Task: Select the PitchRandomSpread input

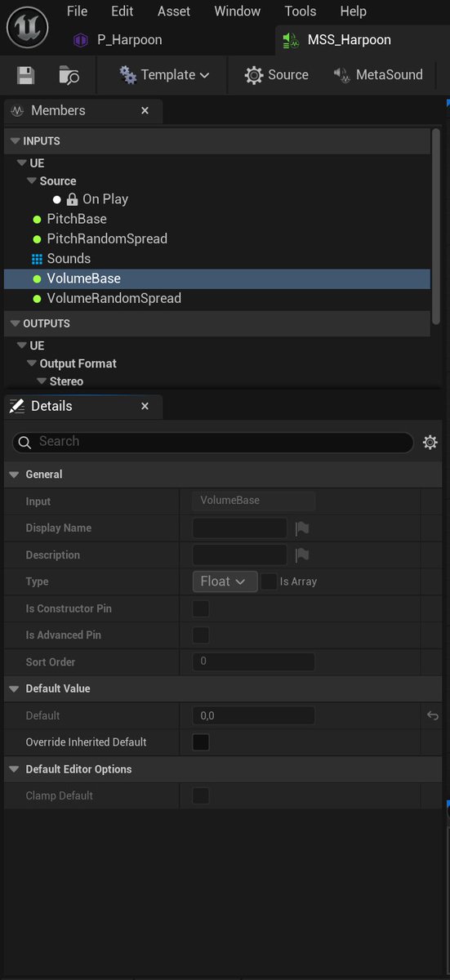Action: 107,238
